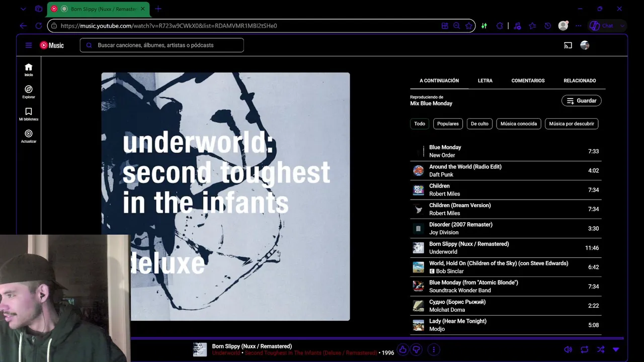The image size is (644, 362).
Task: Play Blue Monday from Atomic Blonde
Action: [506, 287]
